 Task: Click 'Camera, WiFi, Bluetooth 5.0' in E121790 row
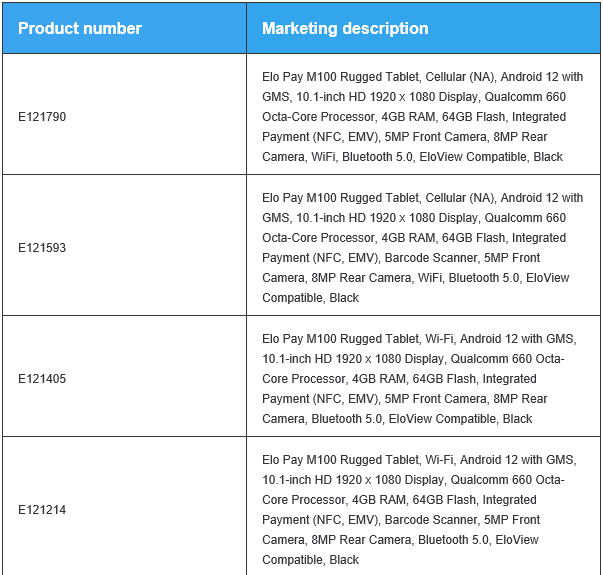point(337,157)
